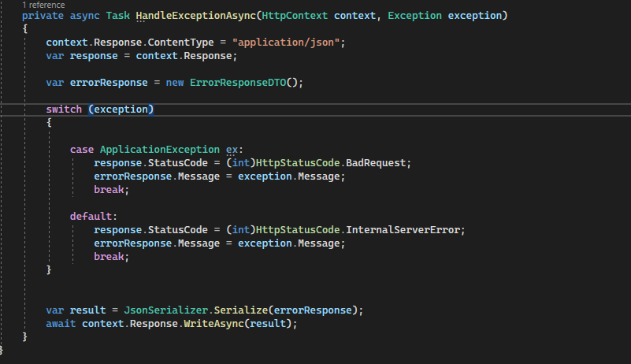This screenshot has height=364, width=631.
Task: Place cursor in highlighted (exception) expression
Action: (x=121, y=109)
